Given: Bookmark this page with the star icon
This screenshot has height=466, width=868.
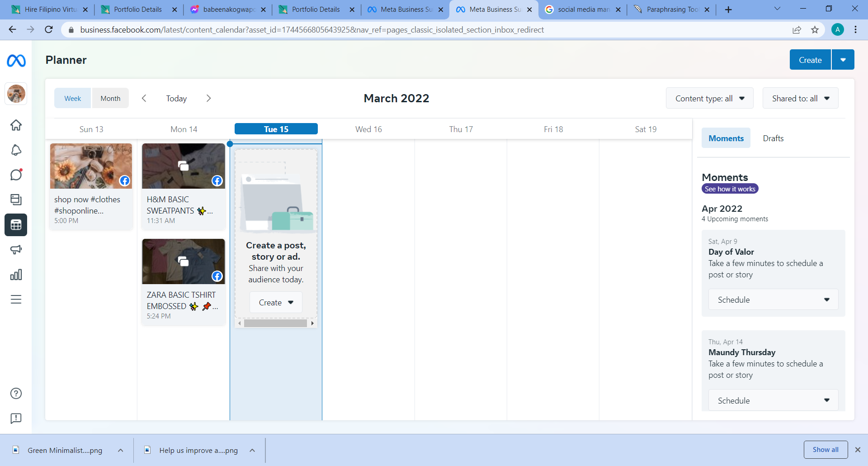Looking at the screenshot, I should tap(815, 30).
